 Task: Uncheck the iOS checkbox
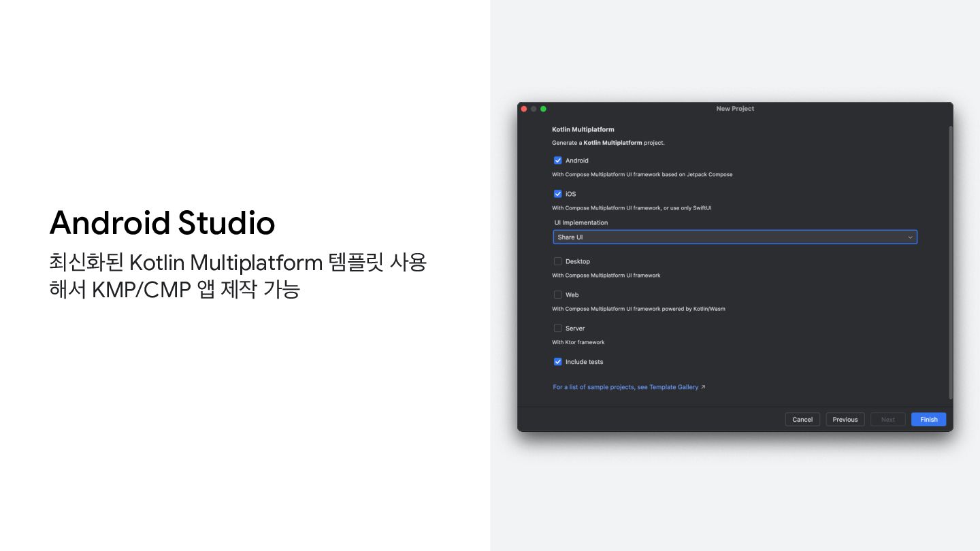558,194
